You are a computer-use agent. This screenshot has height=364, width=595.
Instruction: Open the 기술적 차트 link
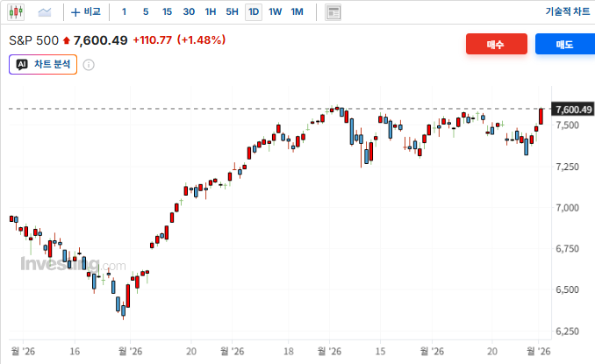[x=568, y=11]
